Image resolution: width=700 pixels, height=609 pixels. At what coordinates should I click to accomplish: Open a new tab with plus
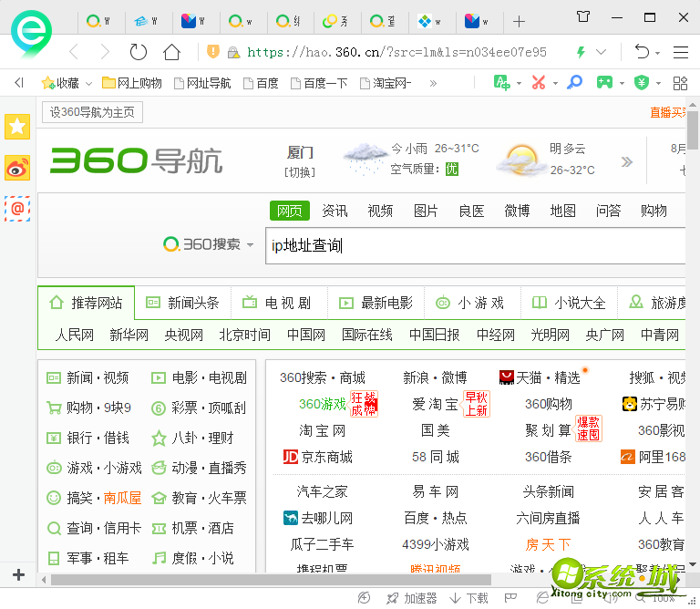[x=519, y=22]
